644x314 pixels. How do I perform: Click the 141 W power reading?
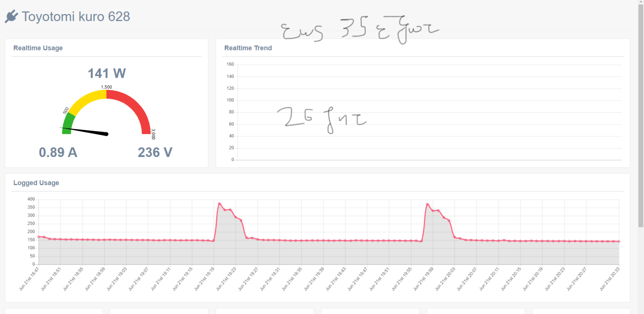point(107,73)
